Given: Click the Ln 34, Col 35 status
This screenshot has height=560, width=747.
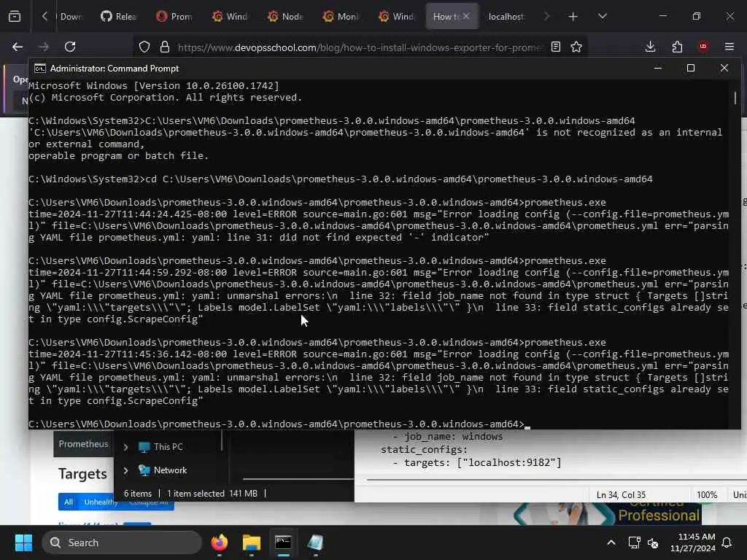Looking at the screenshot, I should (x=621, y=495).
